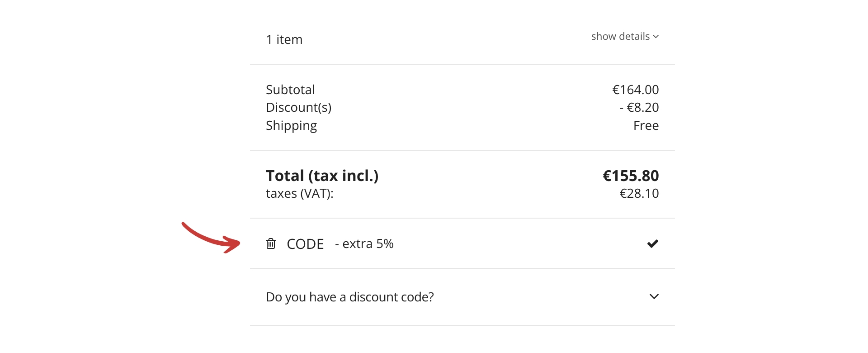Click the small chevron next to show details

(656, 37)
